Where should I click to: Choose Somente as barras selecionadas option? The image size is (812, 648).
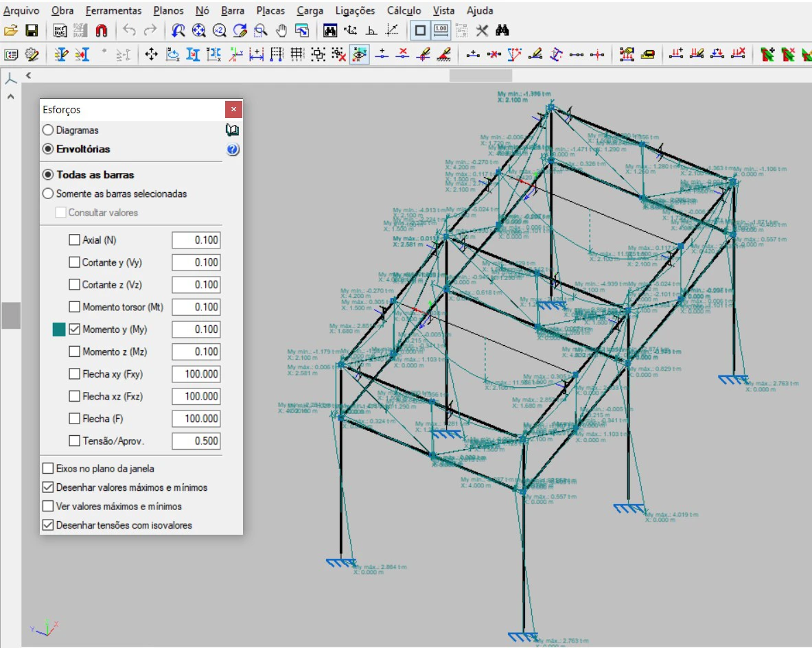[x=48, y=194]
